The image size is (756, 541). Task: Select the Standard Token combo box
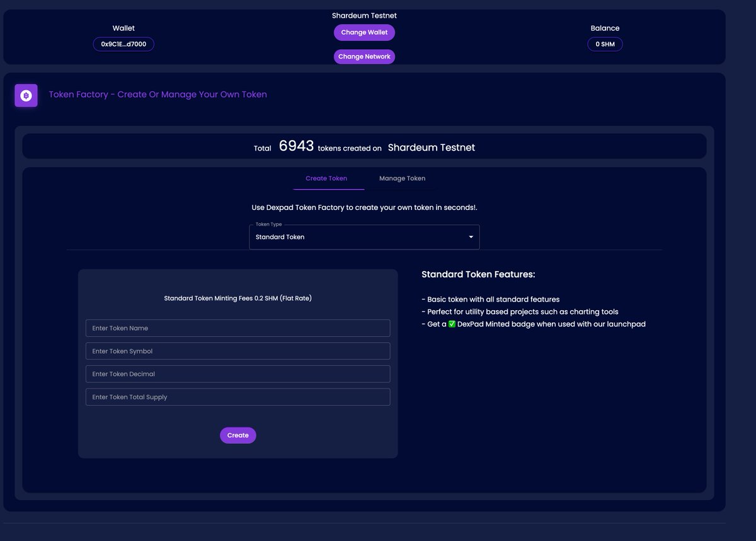point(364,237)
